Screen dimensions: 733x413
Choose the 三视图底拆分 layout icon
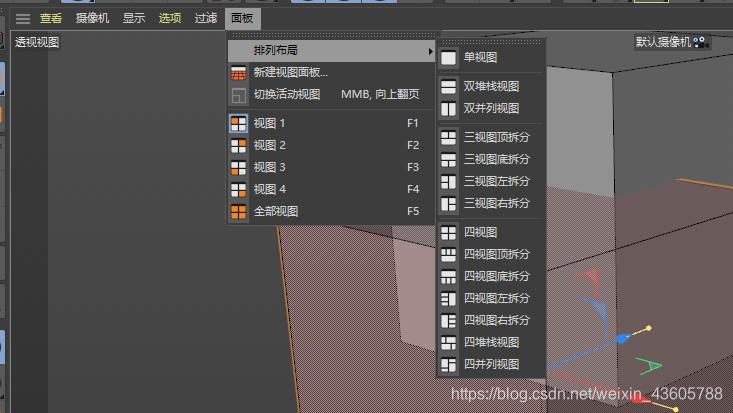pos(448,159)
